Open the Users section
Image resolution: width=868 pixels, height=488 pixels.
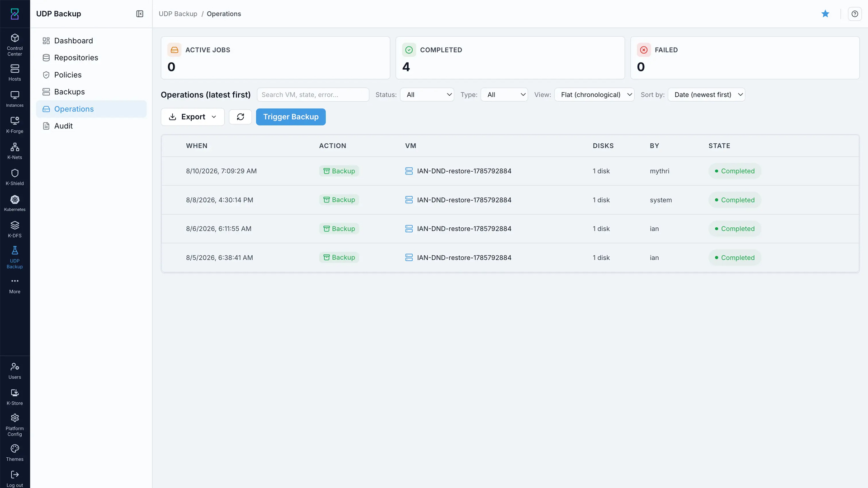15,371
